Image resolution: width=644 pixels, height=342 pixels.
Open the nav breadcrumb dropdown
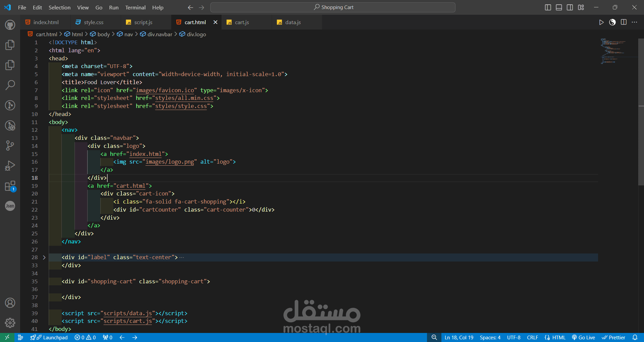point(125,34)
